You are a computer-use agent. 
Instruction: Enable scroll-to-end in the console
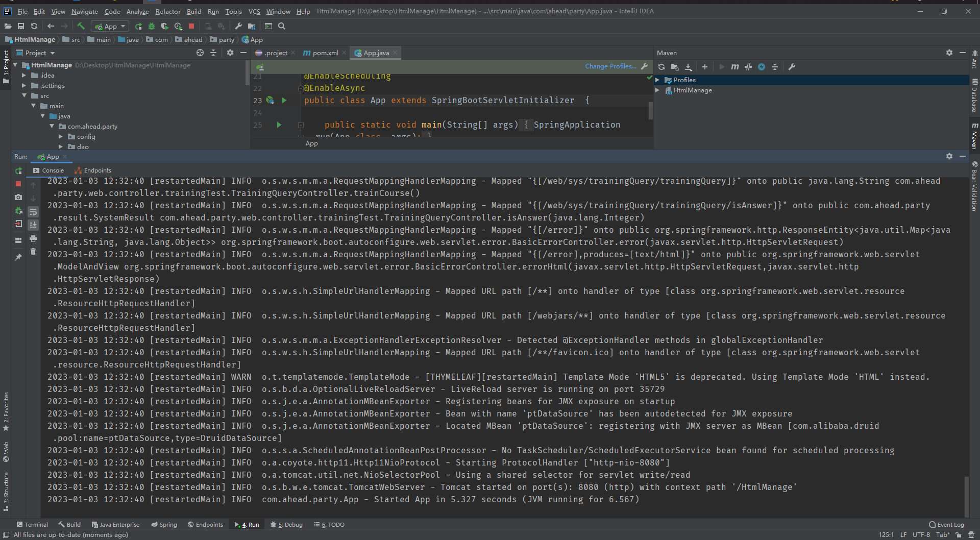click(x=33, y=225)
